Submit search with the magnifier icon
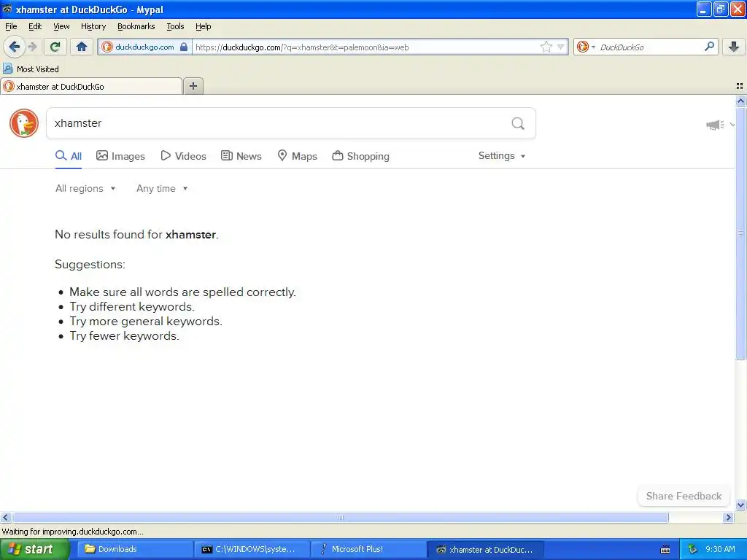This screenshot has width=747, height=560. [518, 124]
